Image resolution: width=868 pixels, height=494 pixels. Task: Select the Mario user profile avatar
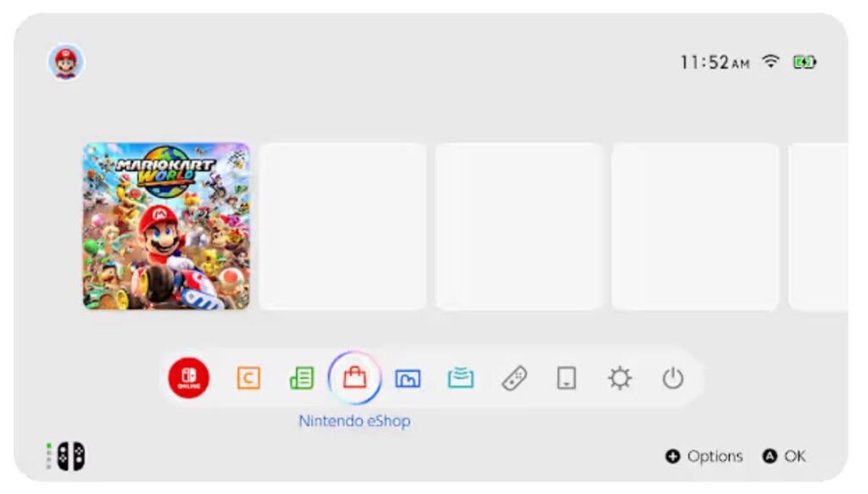point(64,62)
